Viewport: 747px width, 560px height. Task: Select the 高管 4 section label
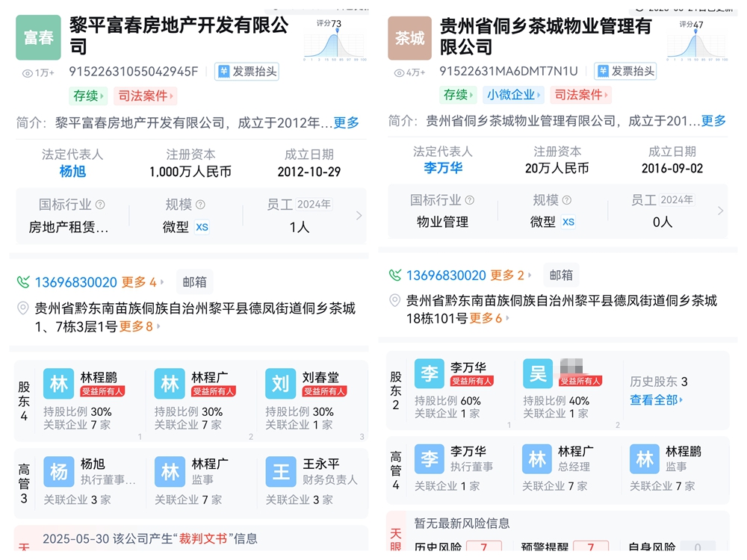tap(395, 471)
